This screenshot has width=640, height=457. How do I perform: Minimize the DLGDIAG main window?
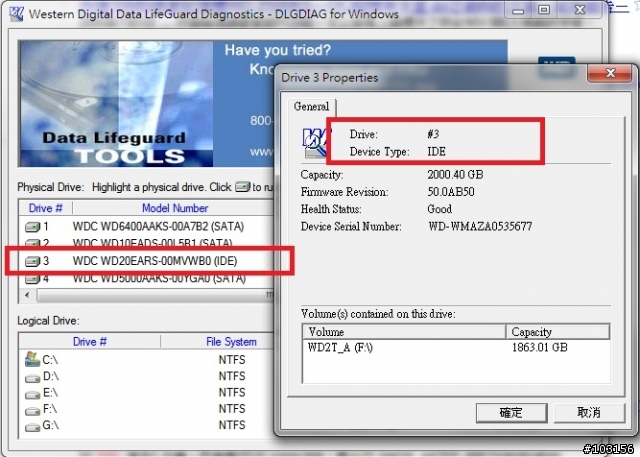point(518,10)
